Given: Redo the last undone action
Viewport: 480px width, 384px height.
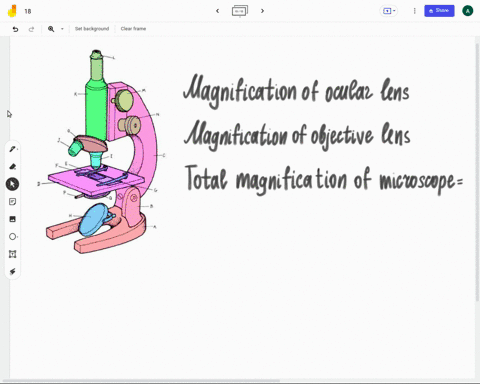Looking at the screenshot, I should pyautogui.click(x=31, y=29).
